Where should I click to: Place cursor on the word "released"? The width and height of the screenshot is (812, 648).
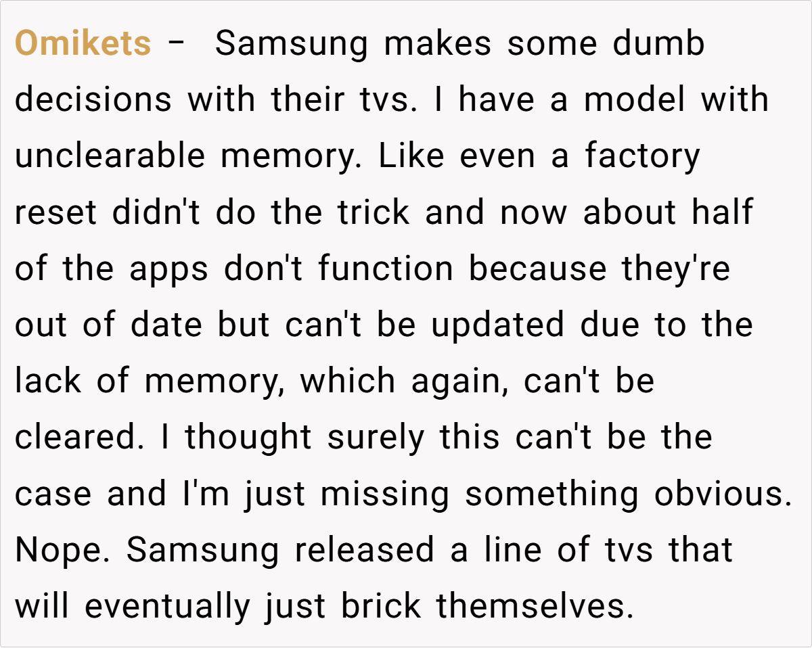(x=364, y=551)
